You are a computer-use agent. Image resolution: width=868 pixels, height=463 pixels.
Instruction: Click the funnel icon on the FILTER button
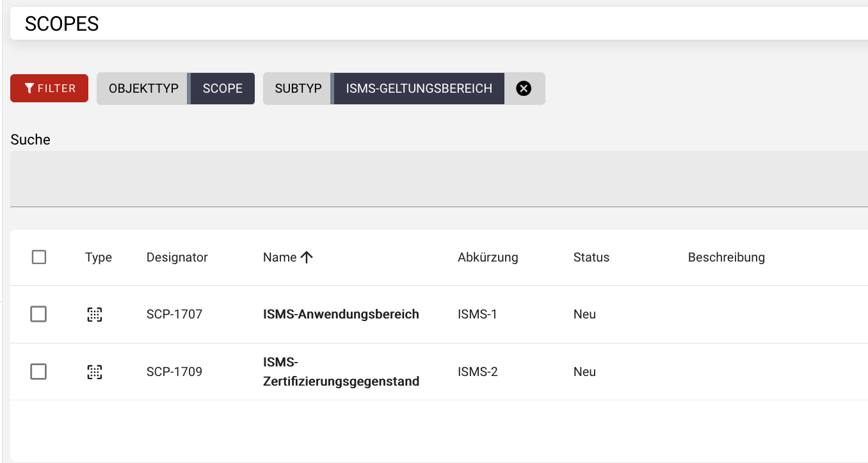click(x=28, y=88)
